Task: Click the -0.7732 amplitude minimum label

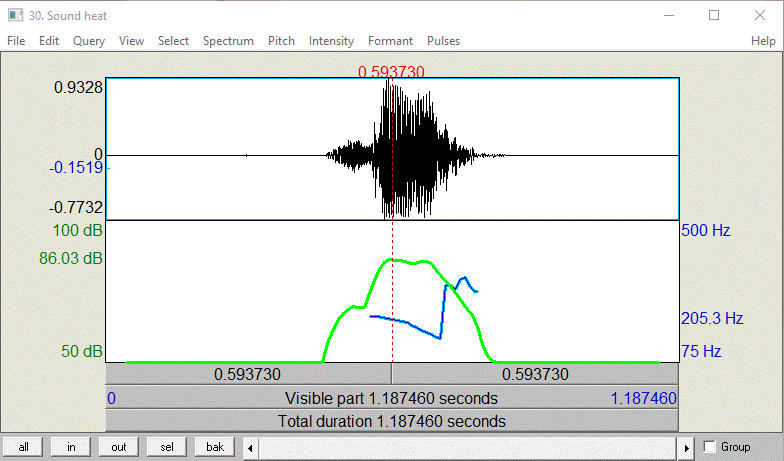Action: [x=76, y=207]
